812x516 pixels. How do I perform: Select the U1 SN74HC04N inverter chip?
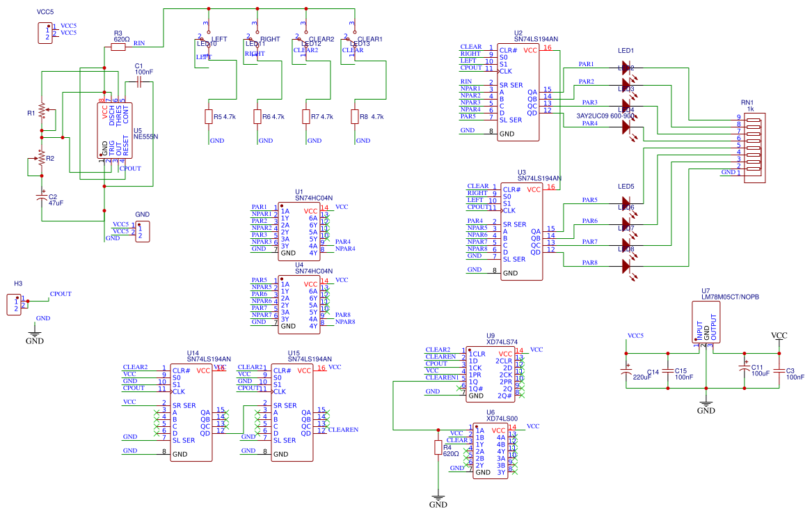298,231
